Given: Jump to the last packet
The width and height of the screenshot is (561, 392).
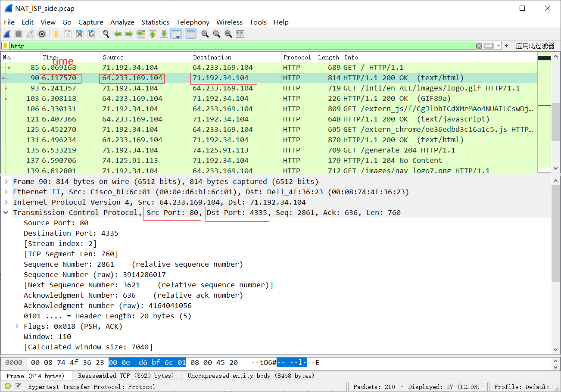Looking at the screenshot, I should (x=164, y=34).
